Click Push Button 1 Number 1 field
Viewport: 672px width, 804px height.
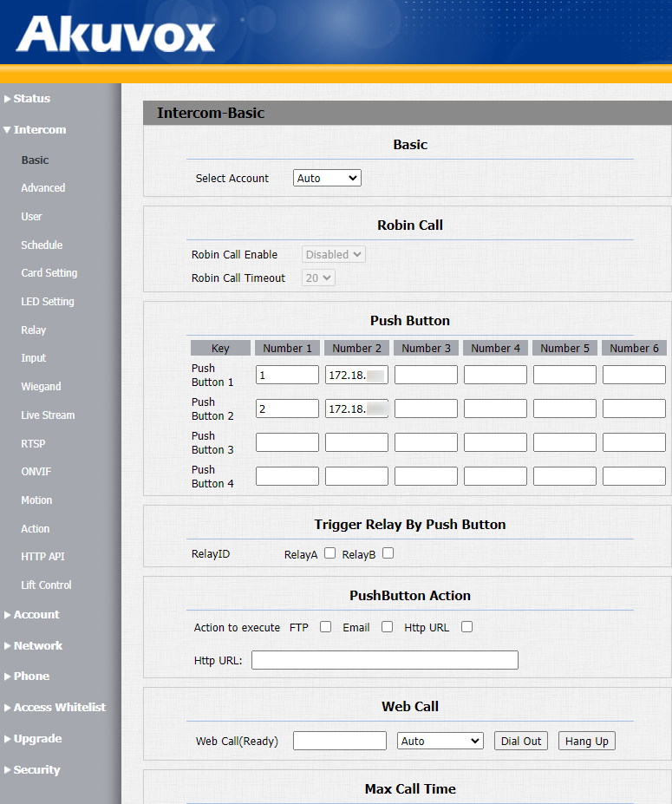point(287,375)
